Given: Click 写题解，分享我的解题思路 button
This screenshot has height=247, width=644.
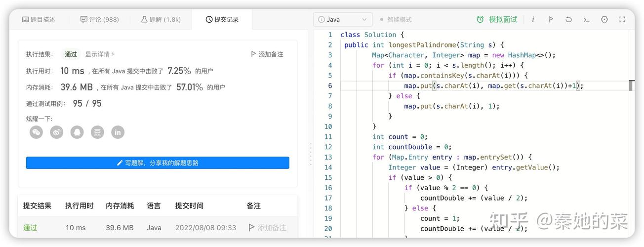Looking at the screenshot, I should click(x=158, y=163).
